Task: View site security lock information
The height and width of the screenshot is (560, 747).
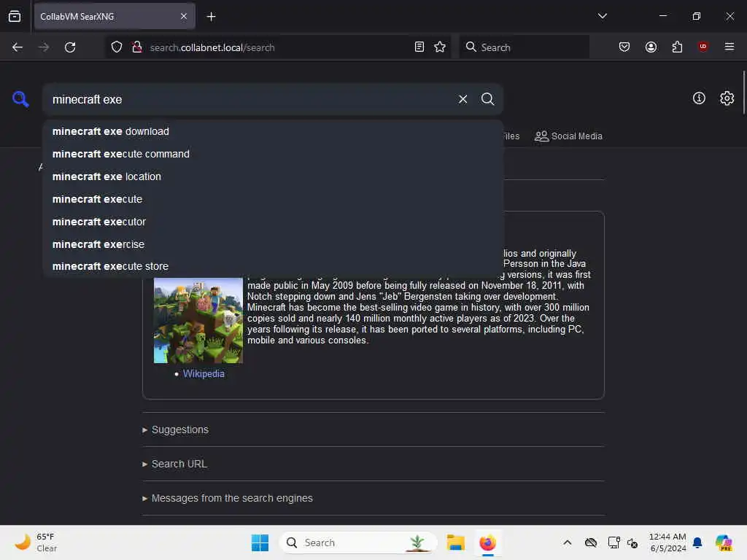Action: [x=137, y=47]
